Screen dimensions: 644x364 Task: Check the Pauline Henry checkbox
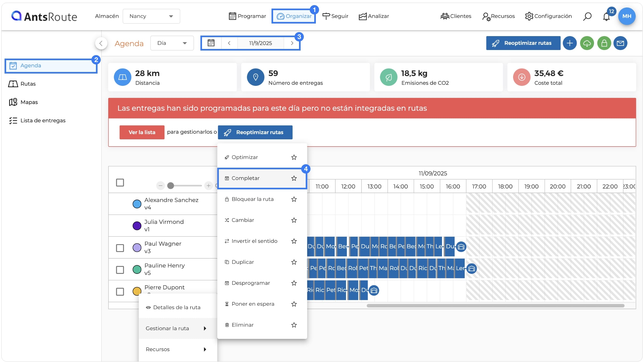pyautogui.click(x=120, y=270)
